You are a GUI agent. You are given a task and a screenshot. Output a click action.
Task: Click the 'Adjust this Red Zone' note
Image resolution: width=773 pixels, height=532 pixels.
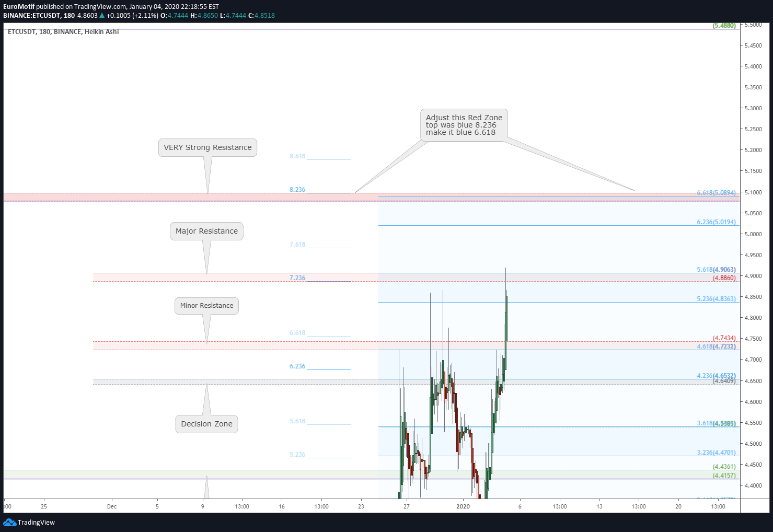point(464,125)
